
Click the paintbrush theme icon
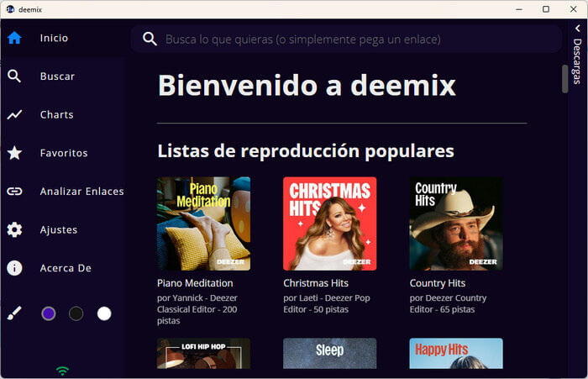(14, 313)
